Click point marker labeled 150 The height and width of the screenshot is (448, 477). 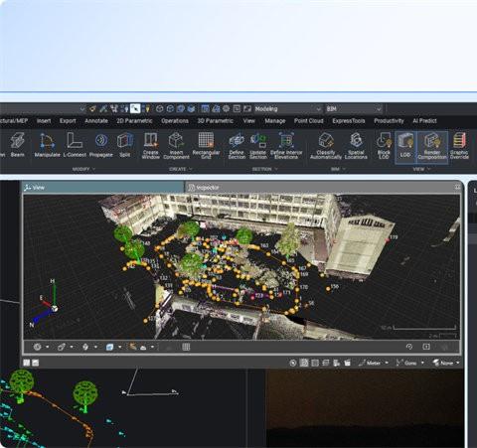click(x=328, y=289)
